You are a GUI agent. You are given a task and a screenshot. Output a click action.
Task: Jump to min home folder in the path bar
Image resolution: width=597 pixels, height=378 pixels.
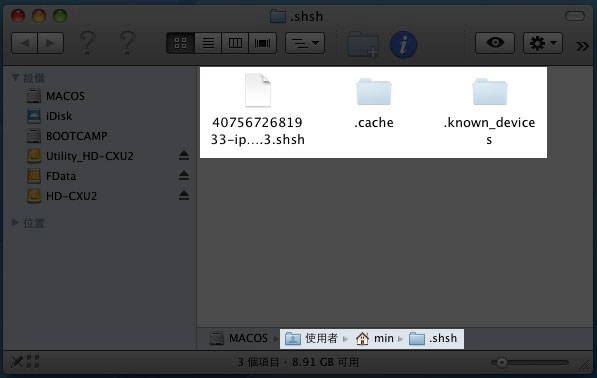(375, 338)
